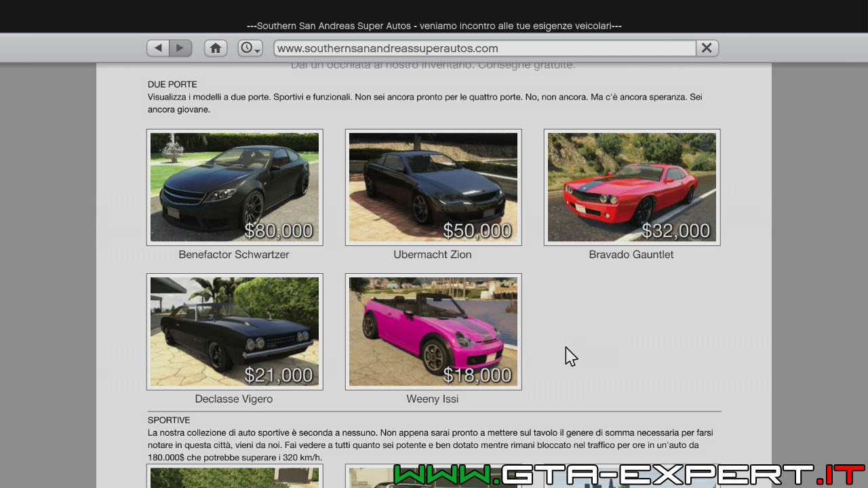
Task: Click the $32,000 price tag
Action: pos(676,231)
